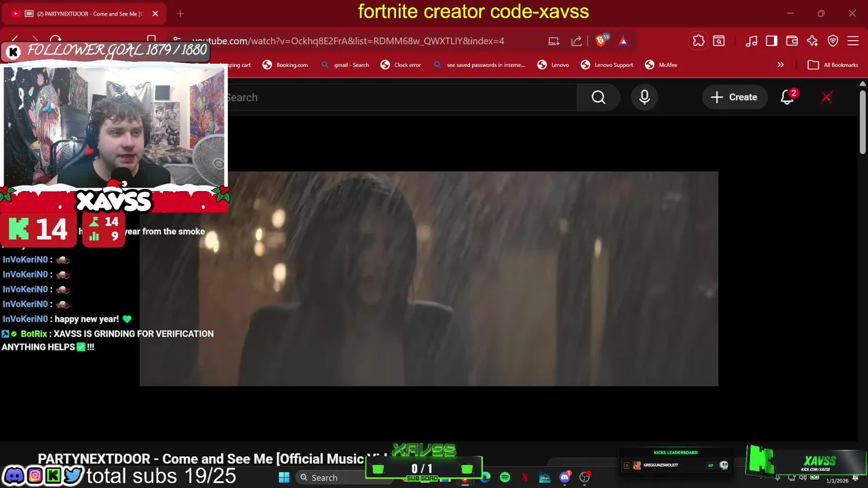Open Spotify from the taskbar
This screenshot has width=868, height=488.
[x=505, y=478]
